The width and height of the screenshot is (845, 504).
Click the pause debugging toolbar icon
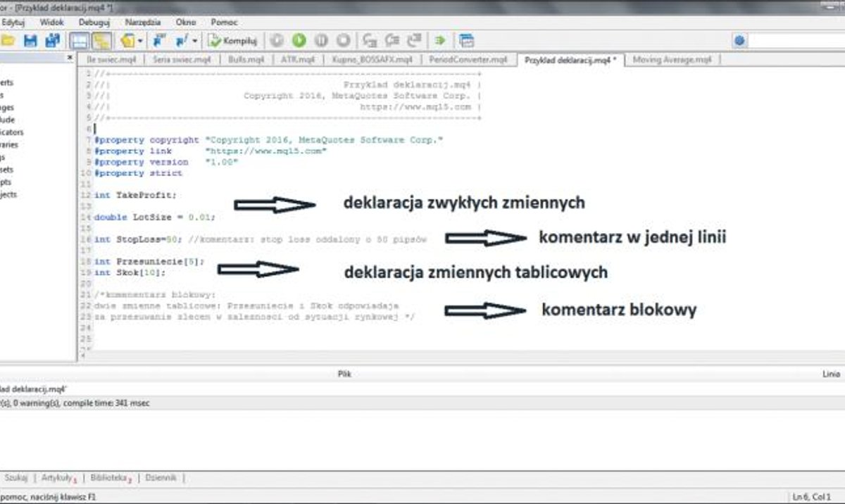click(320, 40)
